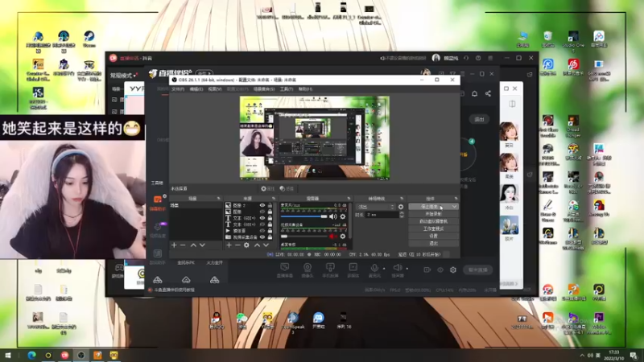Expand arrow beside stop streaming button
This screenshot has width=644, height=362.
[x=454, y=207]
